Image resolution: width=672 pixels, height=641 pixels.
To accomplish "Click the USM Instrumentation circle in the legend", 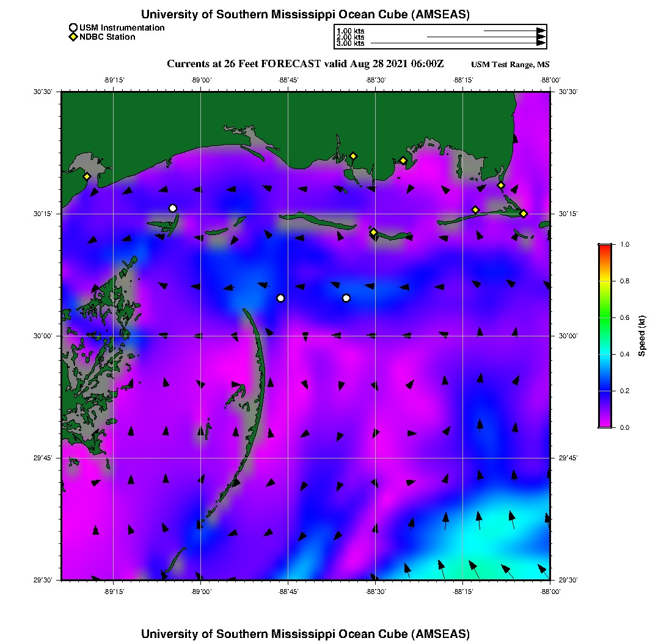I will tap(73, 27).
